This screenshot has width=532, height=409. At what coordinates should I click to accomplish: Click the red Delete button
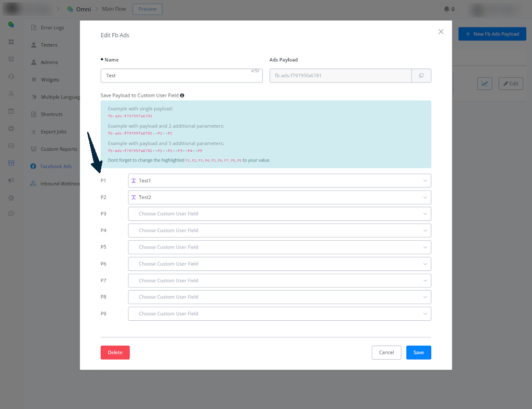tap(115, 352)
